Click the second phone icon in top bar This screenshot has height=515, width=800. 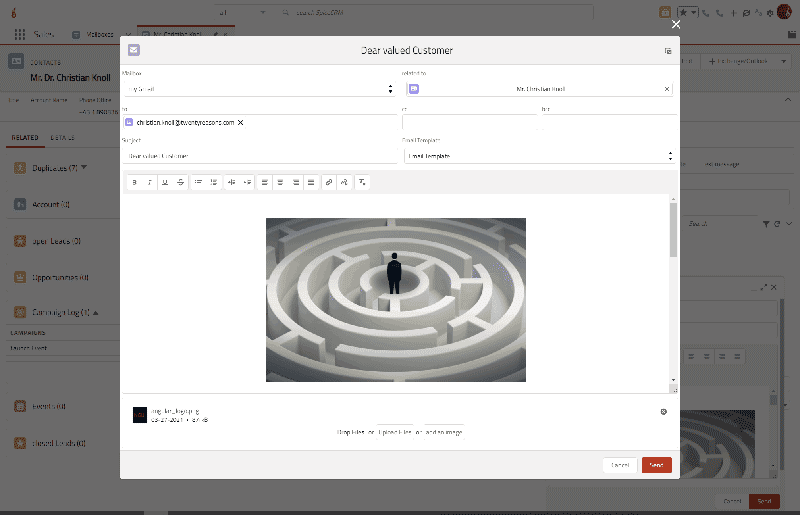click(719, 13)
